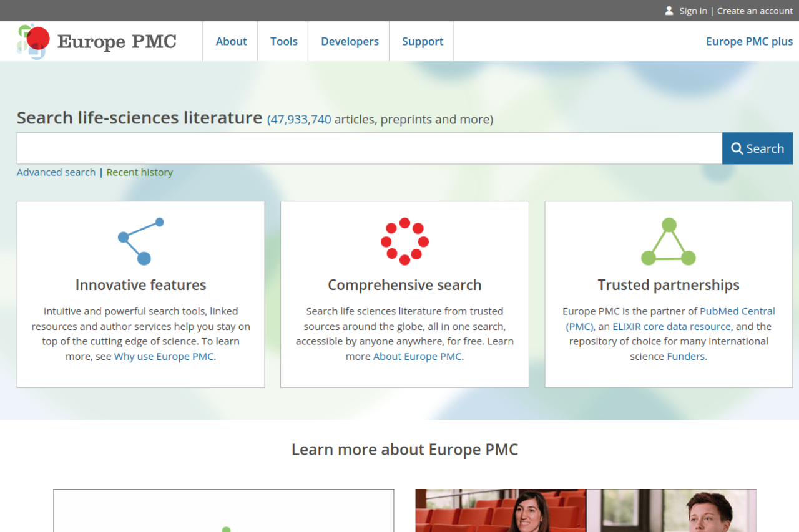Click the green Trusted partnerships triangle icon

point(669,242)
